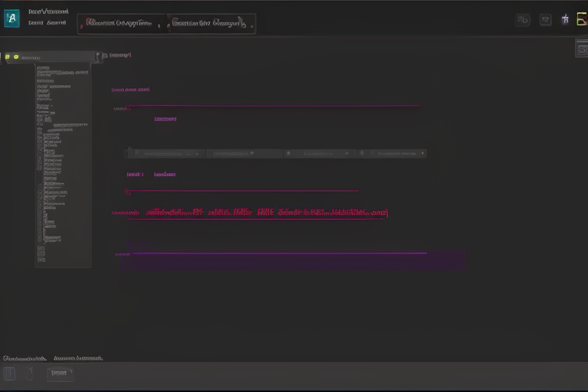The image size is (588, 392).
Task: Click the columns icon in bottom-left bar
Action: click(10, 374)
